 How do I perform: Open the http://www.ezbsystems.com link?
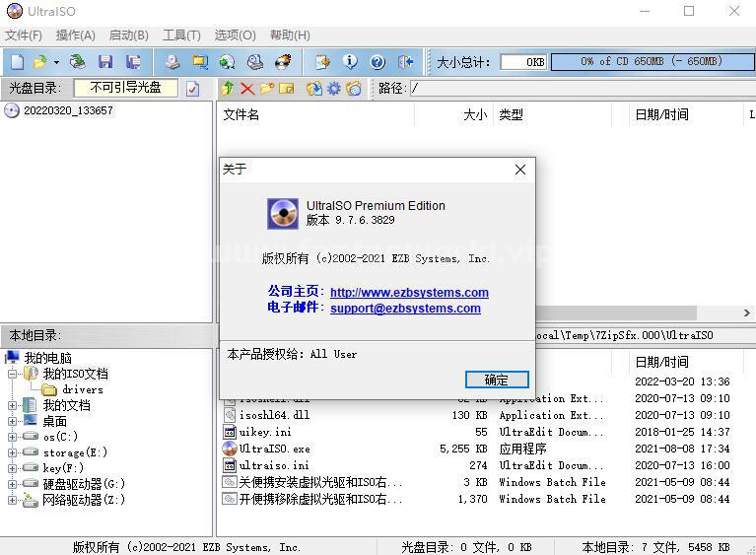click(409, 292)
